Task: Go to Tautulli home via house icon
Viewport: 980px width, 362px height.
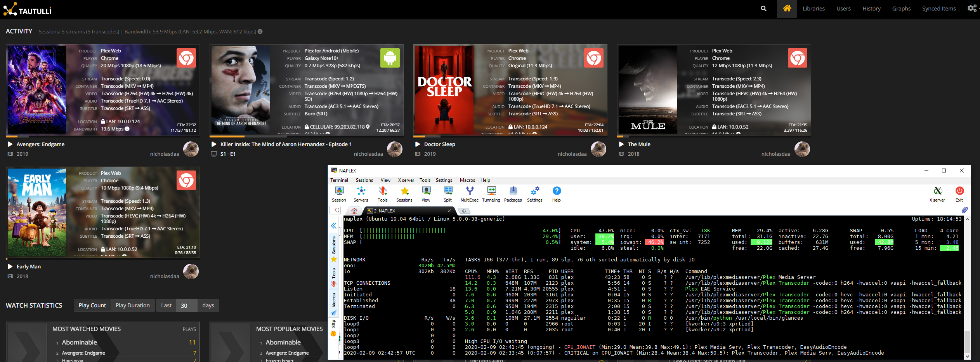Action: click(x=787, y=8)
